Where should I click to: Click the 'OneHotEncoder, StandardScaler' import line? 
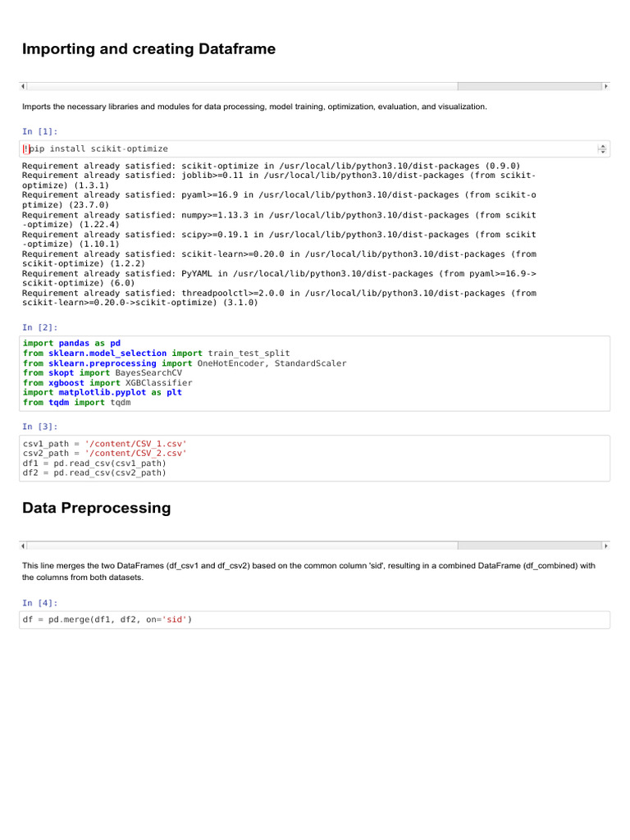tap(185, 363)
